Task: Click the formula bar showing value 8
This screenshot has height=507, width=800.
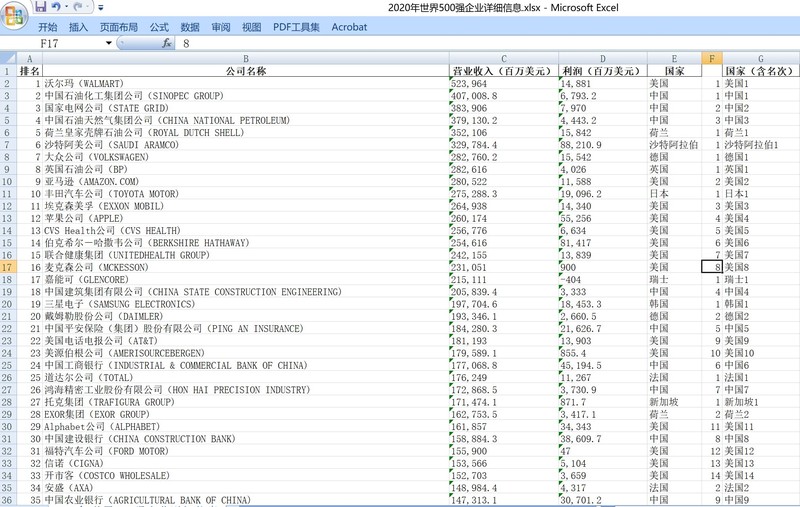Action: (487, 43)
